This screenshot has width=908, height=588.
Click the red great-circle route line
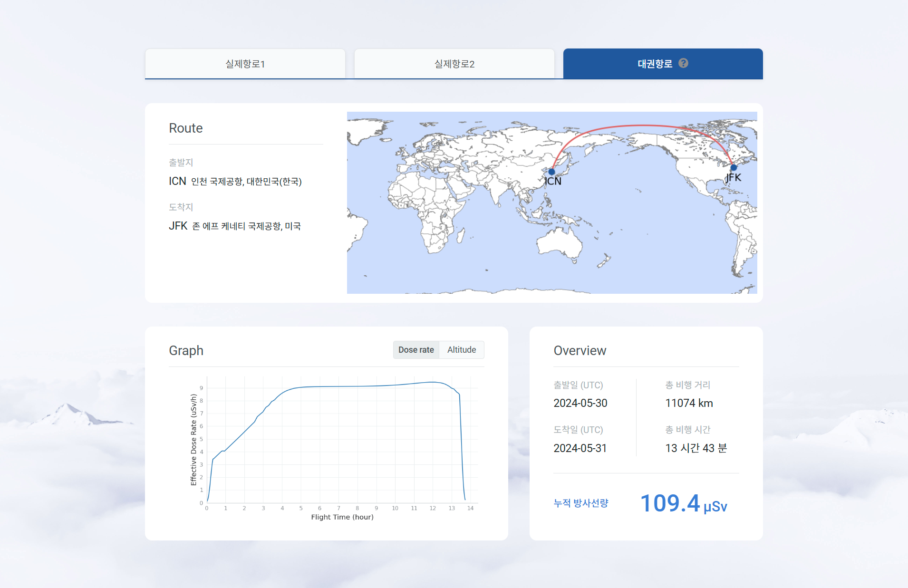point(642,125)
